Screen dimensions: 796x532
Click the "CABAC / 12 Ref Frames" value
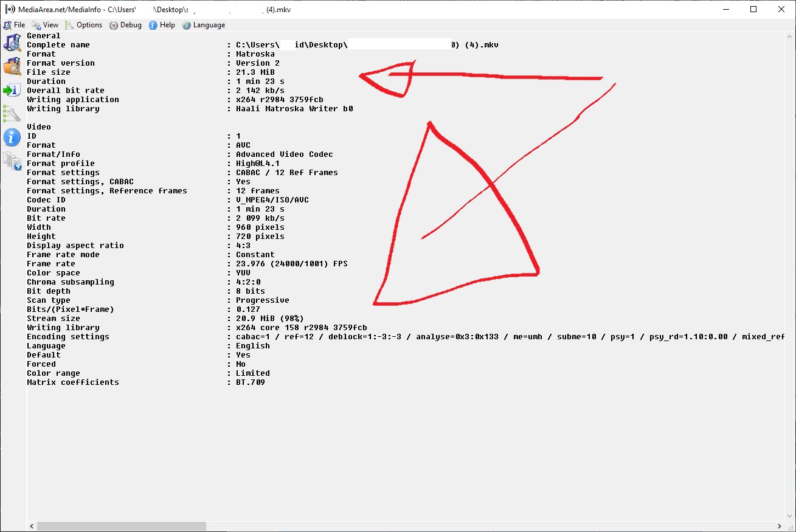[287, 173]
